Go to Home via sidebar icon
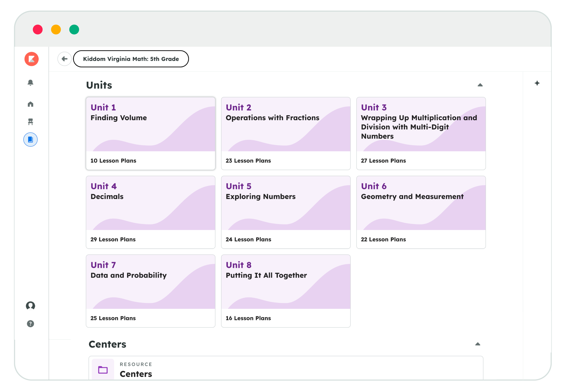The width and height of the screenshot is (563, 392). 31,104
